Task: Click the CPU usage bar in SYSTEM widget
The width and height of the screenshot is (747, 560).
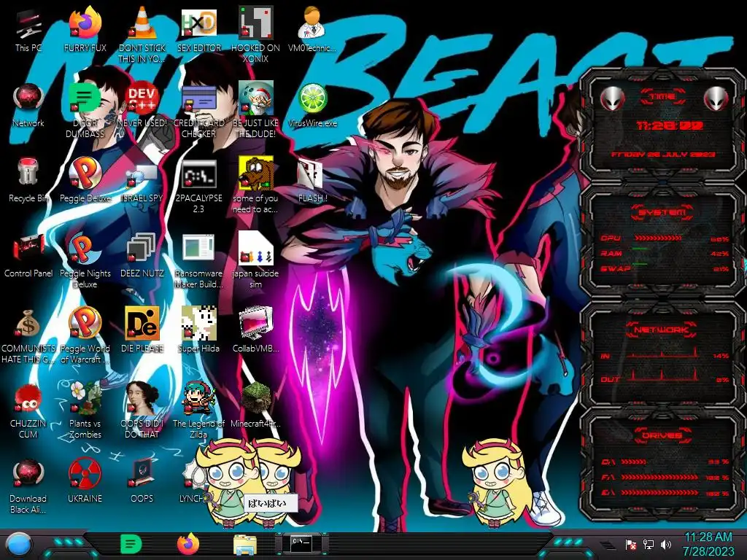Action: click(x=658, y=238)
